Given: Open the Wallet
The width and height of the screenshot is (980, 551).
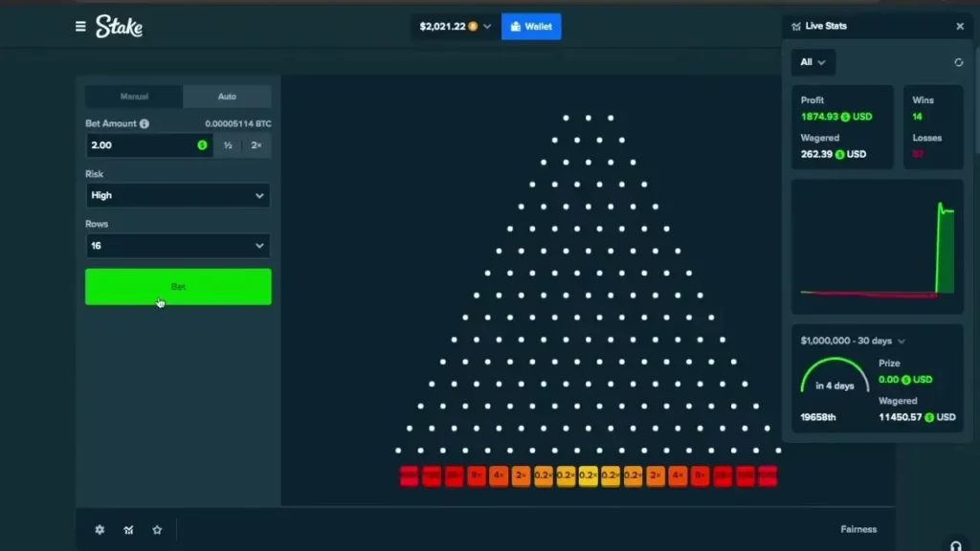Looking at the screenshot, I should pyautogui.click(x=531, y=26).
